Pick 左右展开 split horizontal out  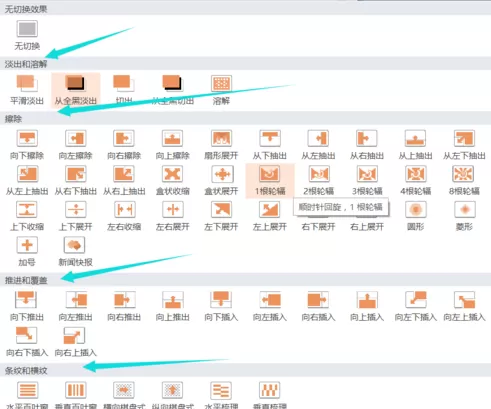173,216
